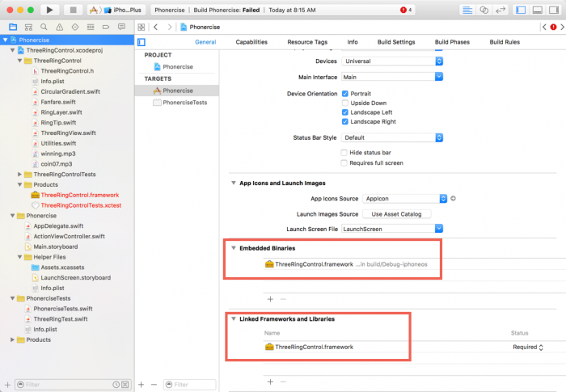Switch to the Capabilities tab

(x=251, y=42)
